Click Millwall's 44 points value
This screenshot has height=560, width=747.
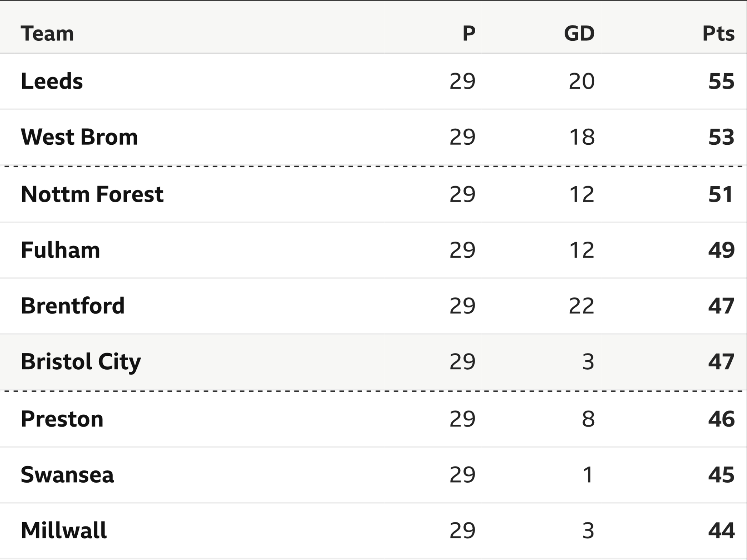pos(721,530)
